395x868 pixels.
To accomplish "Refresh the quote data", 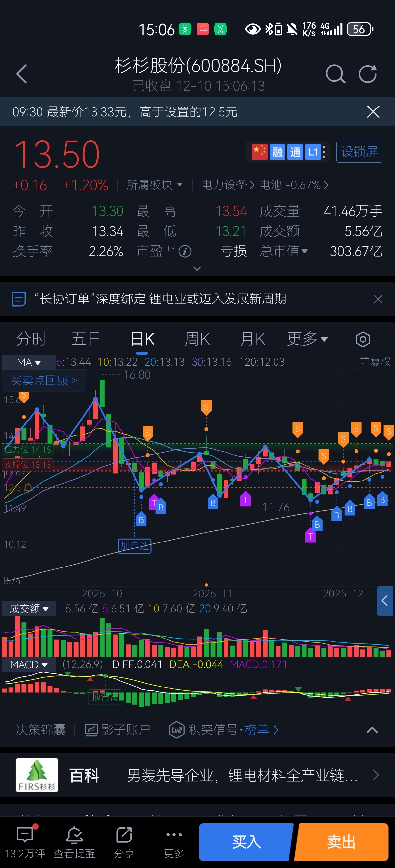I will pyautogui.click(x=368, y=74).
